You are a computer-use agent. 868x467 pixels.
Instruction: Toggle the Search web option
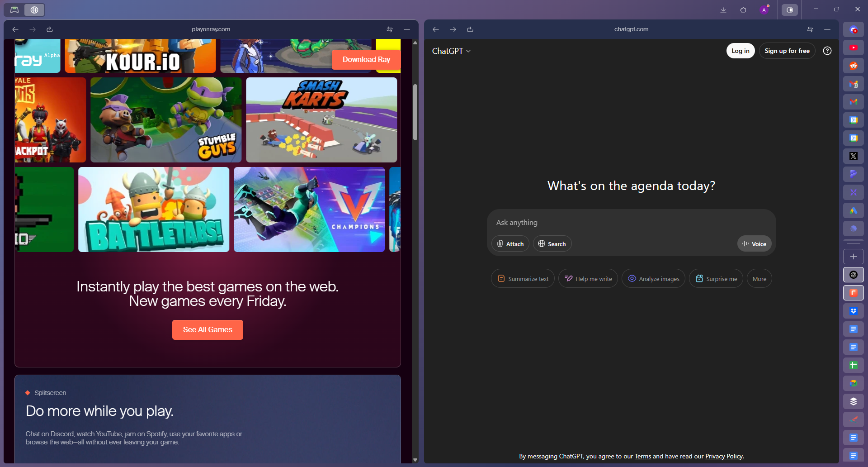coord(552,244)
